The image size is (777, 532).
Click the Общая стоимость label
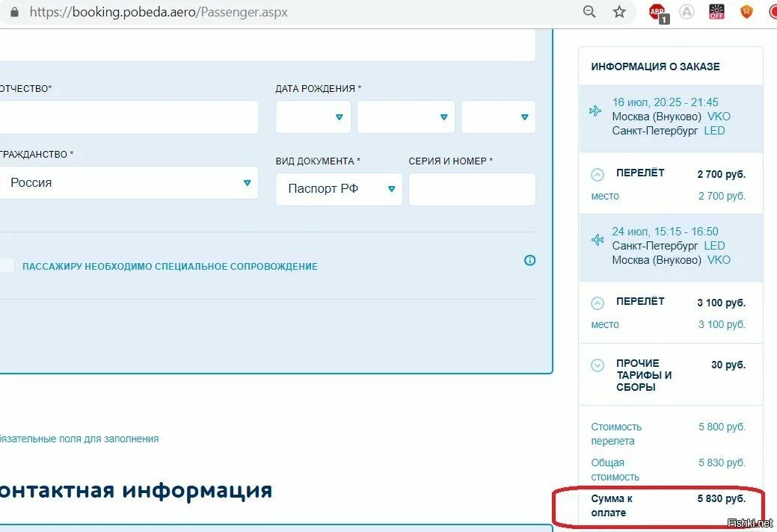point(615,470)
